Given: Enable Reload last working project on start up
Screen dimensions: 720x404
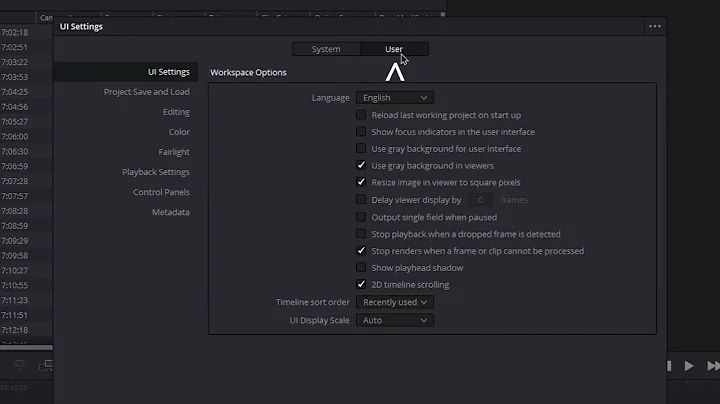Looking at the screenshot, I should (x=361, y=115).
